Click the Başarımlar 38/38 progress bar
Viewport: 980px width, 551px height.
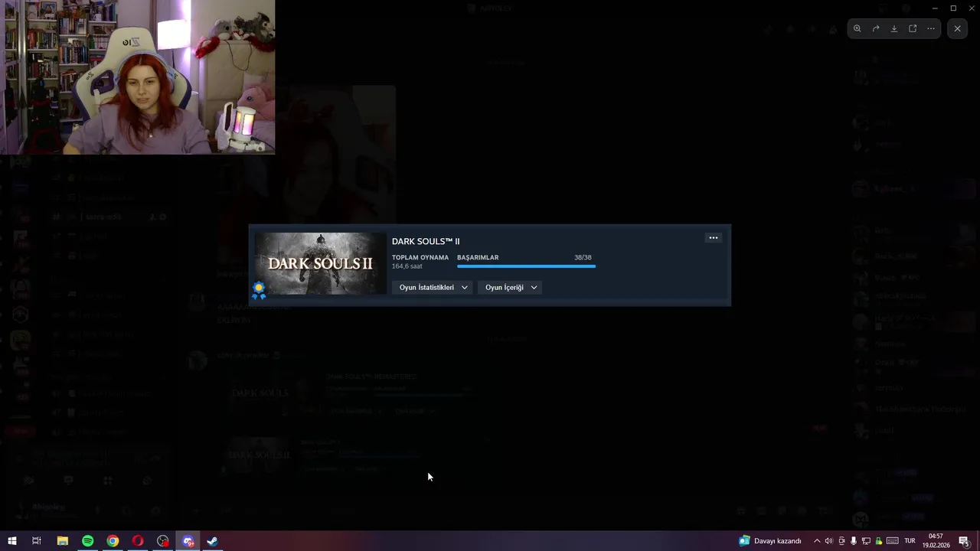526,266
